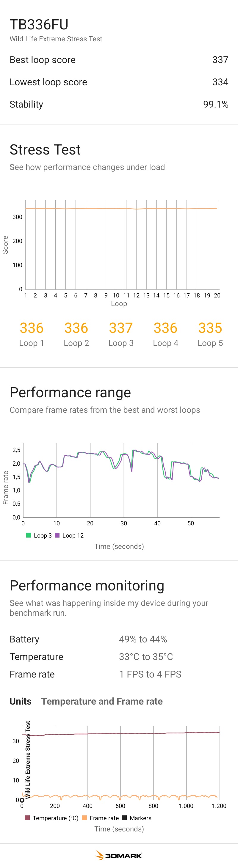The image size is (238, 868).
Task: Tap the Battery 49% to 44% row
Action: (119, 639)
